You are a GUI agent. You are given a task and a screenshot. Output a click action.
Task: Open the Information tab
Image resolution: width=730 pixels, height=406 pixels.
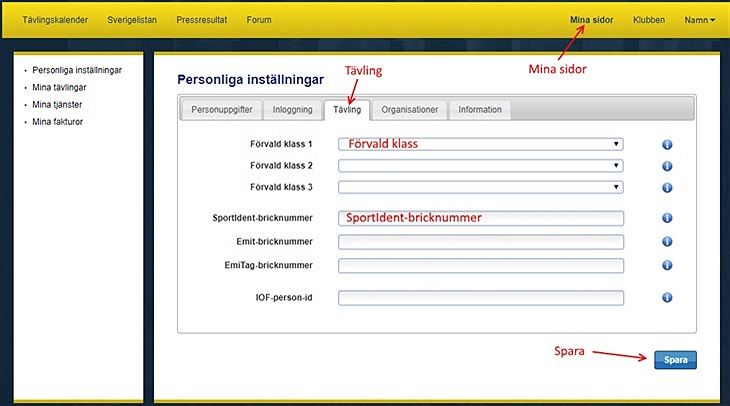[x=480, y=110]
